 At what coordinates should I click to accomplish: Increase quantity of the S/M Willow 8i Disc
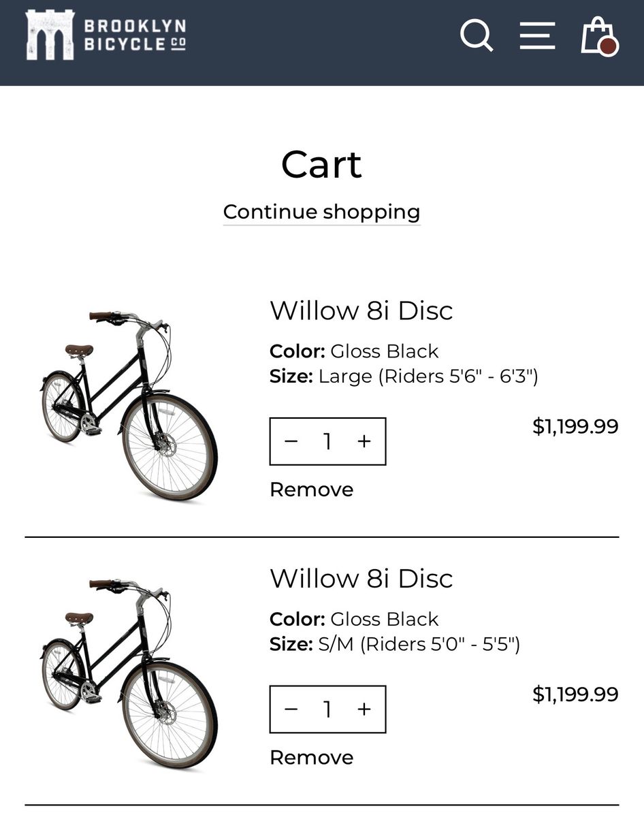364,709
